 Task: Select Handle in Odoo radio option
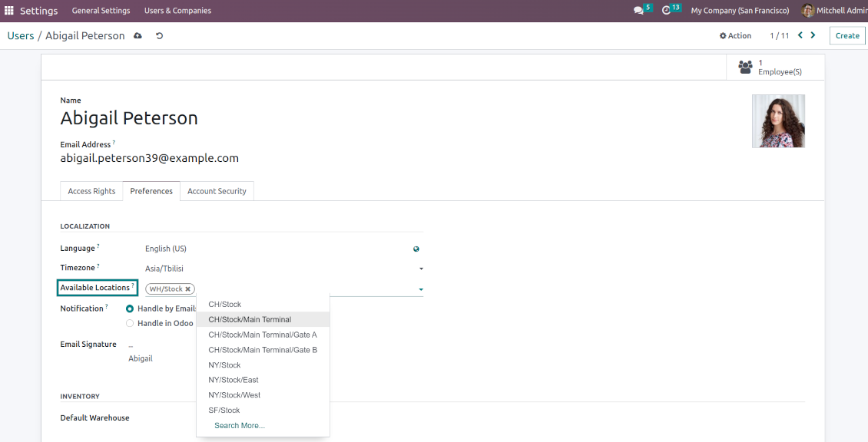tap(130, 324)
